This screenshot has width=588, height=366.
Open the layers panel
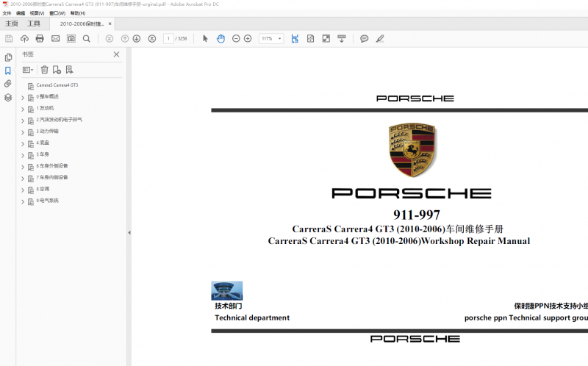(x=8, y=98)
